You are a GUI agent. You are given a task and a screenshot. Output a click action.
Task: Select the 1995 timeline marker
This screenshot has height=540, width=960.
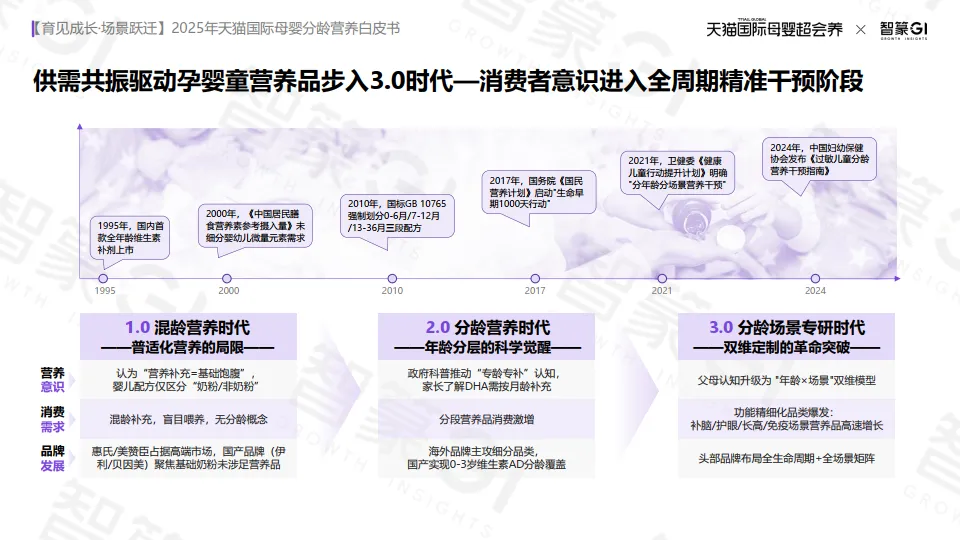pos(103,279)
